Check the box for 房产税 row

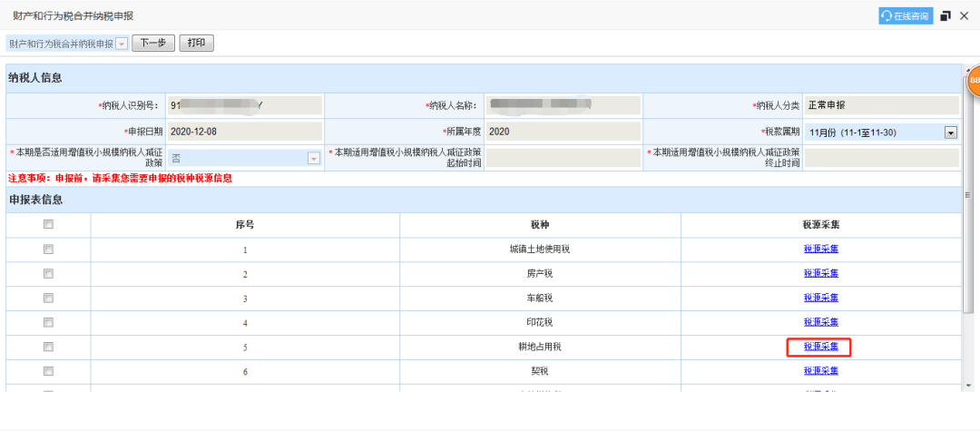48,273
